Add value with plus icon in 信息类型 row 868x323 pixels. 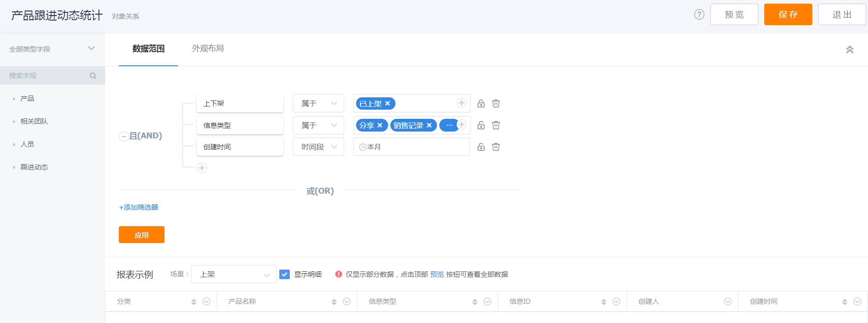[462, 125]
